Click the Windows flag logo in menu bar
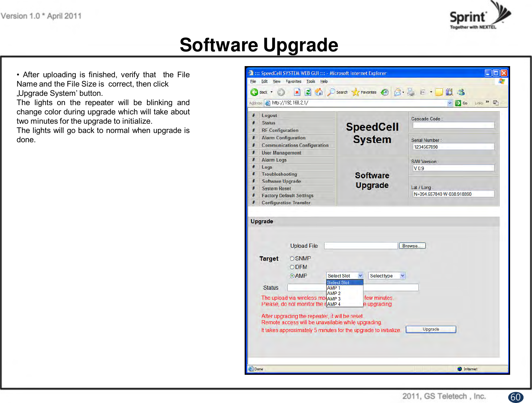The width and height of the screenshot is (532, 403). coord(502,81)
